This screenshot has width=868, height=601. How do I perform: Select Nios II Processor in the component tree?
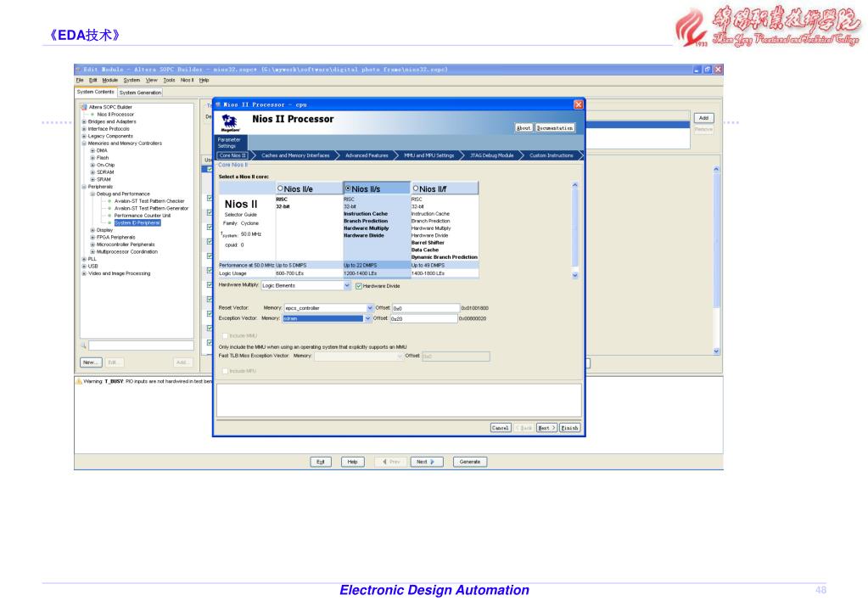115,115
